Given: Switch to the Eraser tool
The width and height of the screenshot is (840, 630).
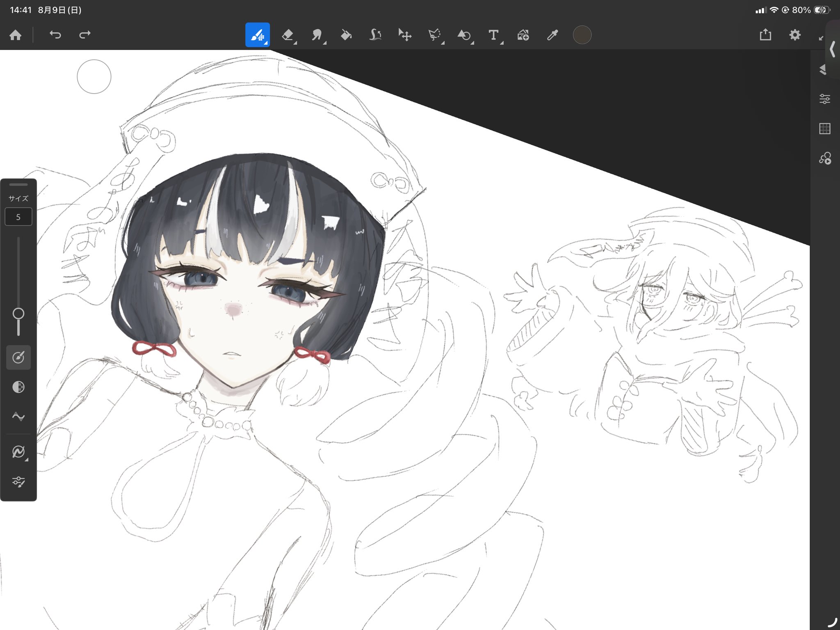Looking at the screenshot, I should (x=288, y=35).
